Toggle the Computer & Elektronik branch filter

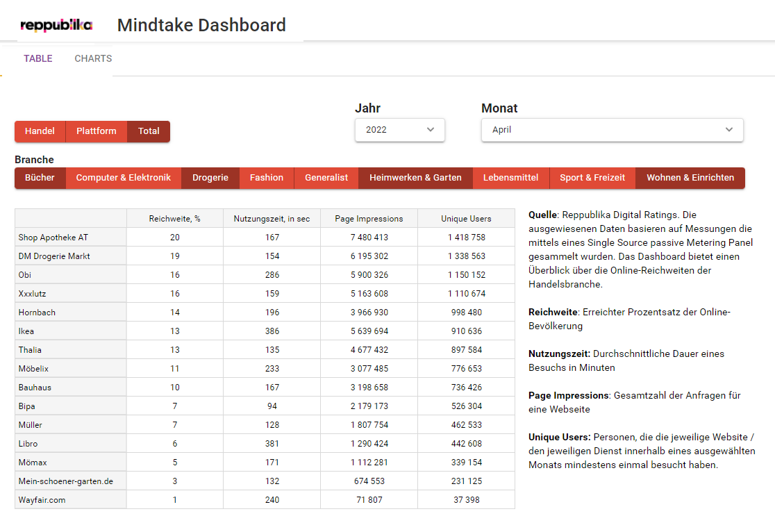pos(124,178)
